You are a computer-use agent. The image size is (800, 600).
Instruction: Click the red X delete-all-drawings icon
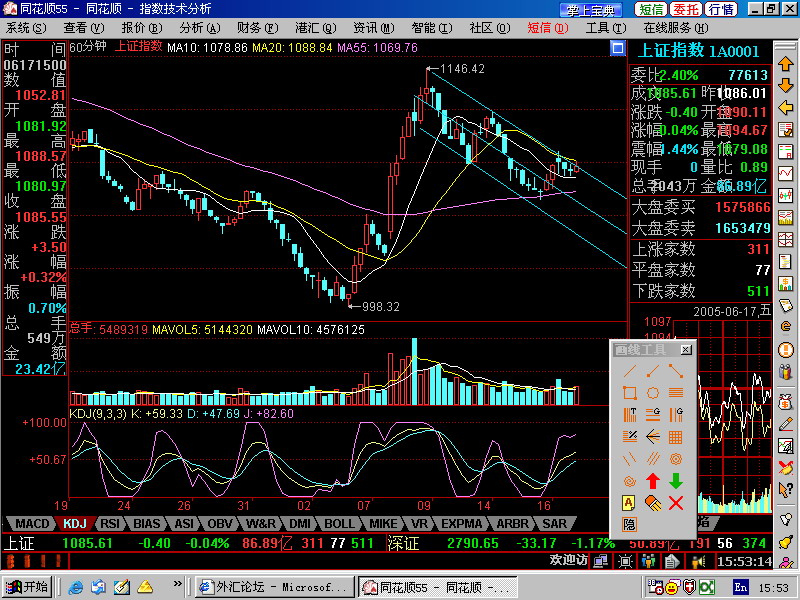tap(676, 503)
